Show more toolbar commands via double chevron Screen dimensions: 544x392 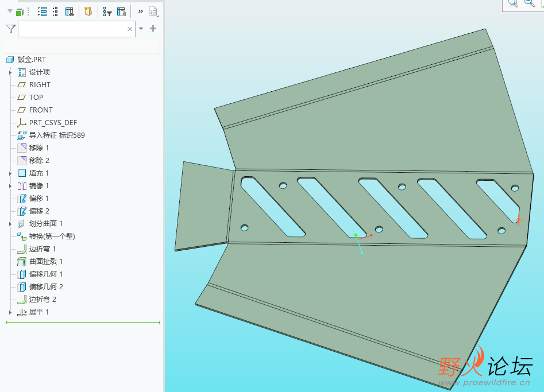coord(140,11)
